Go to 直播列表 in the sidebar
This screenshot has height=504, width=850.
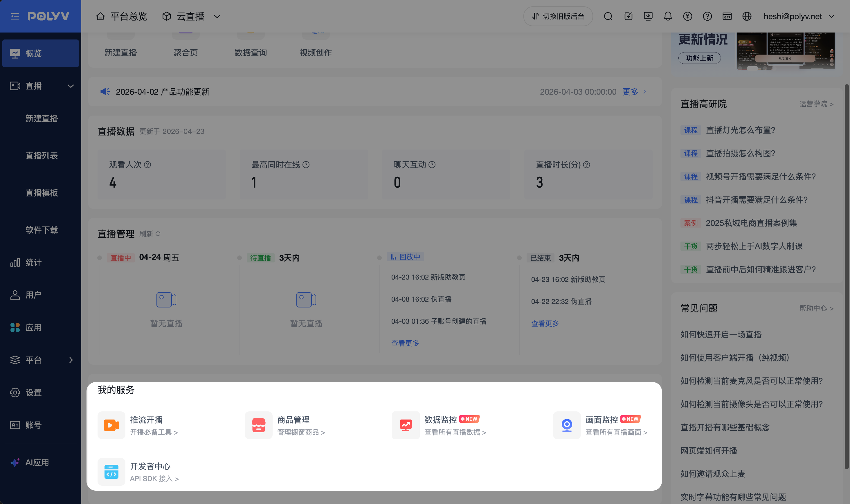[42, 156]
